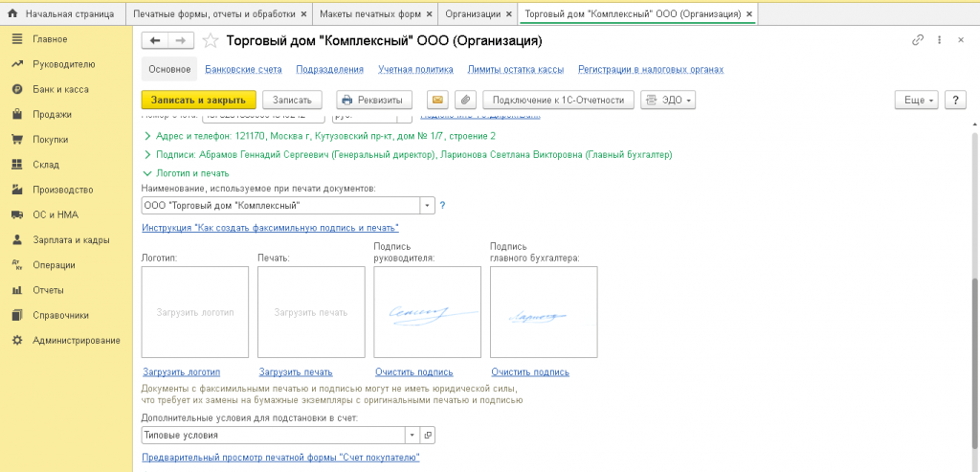Click Записать и закрыть button
980x472 pixels.
[199, 100]
